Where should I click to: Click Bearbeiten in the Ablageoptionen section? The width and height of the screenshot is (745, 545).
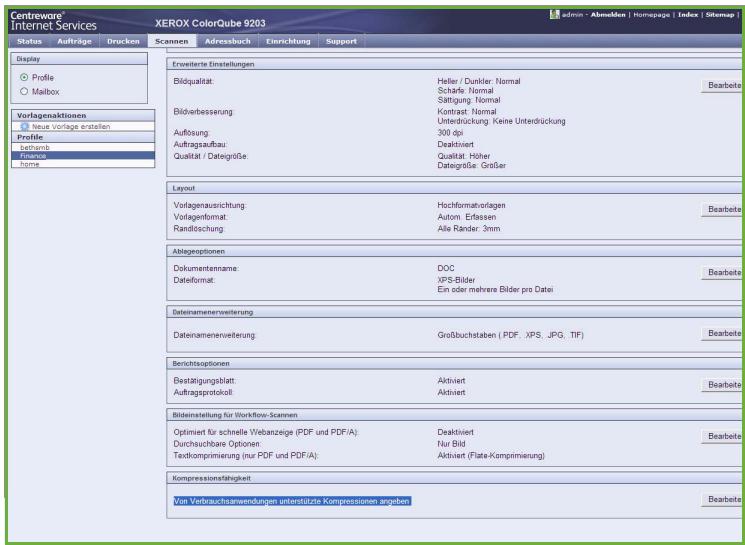click(x=722, y=272)
